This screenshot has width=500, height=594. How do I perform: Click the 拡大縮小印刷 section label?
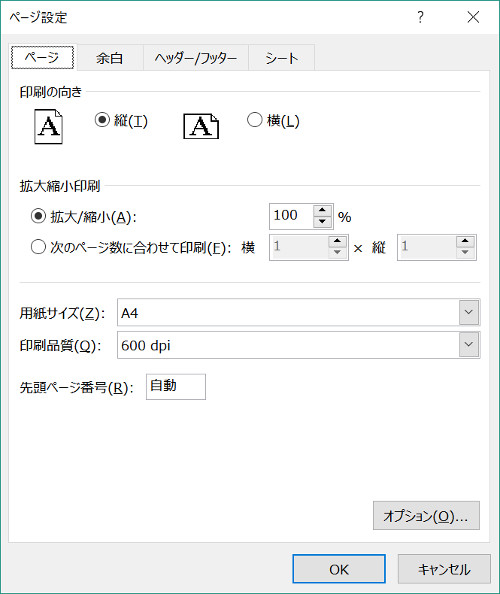[60, 186]
